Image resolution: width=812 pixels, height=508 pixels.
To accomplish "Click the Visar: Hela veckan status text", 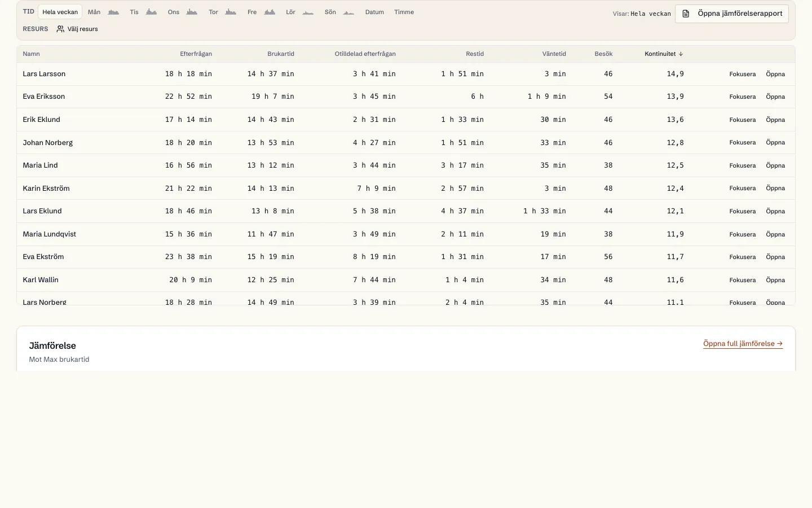I will (x=642, y=14).
